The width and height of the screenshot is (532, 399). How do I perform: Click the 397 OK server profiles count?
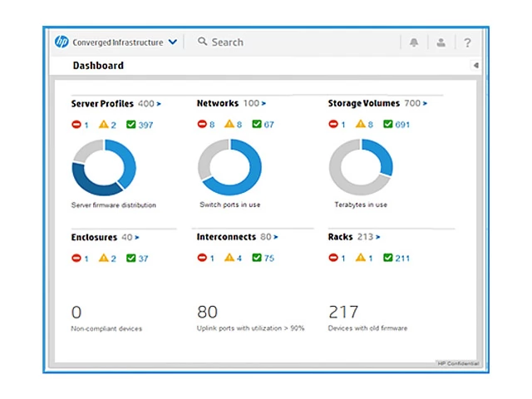coord(145,125)
